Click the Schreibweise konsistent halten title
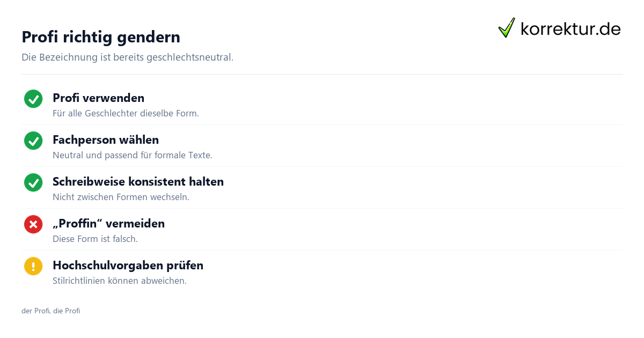 point(138,182)
